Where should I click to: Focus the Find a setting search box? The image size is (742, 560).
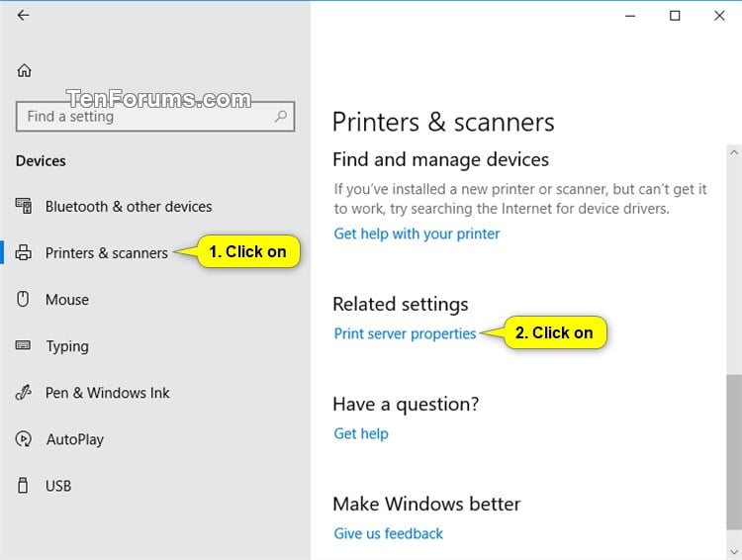[155, 117]
